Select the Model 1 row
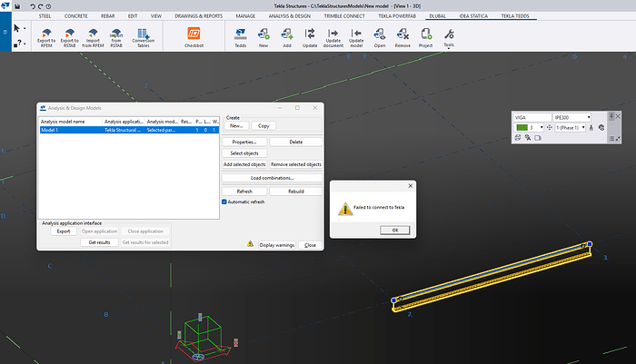The width and height of the screenshot is (636, 364). pyautogui.click(x=129, y=130)
